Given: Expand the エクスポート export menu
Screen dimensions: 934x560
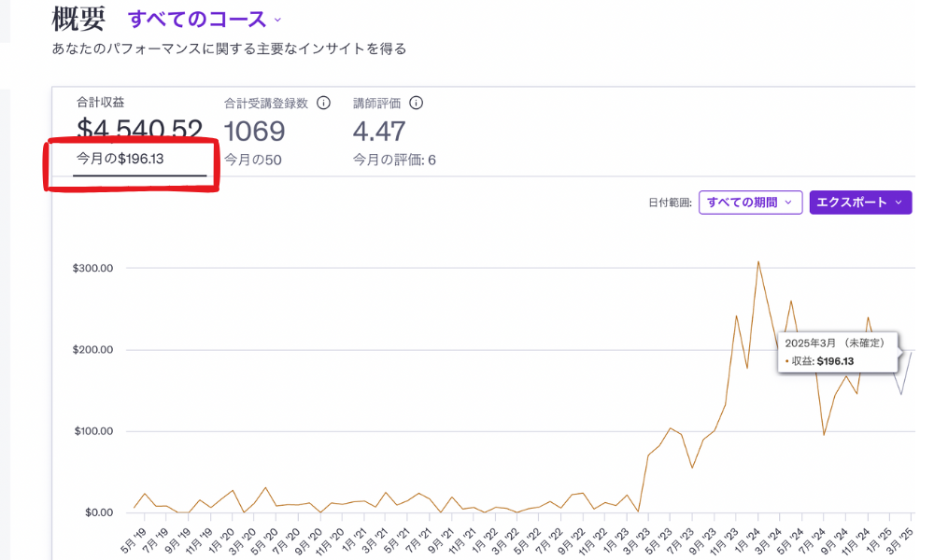Looking at the screenshot, I should tap(860, 203).
